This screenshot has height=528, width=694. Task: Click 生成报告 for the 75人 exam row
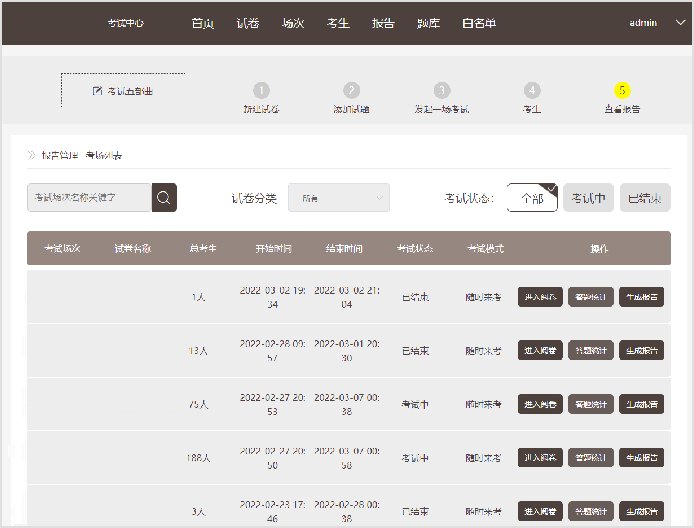[641, 405]
